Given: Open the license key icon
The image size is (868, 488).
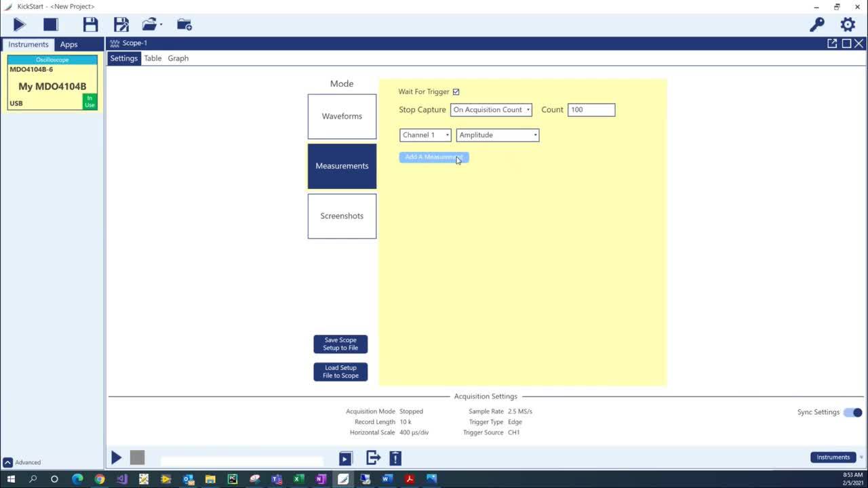Looking at the screenshot, I should tap(816, 25).
